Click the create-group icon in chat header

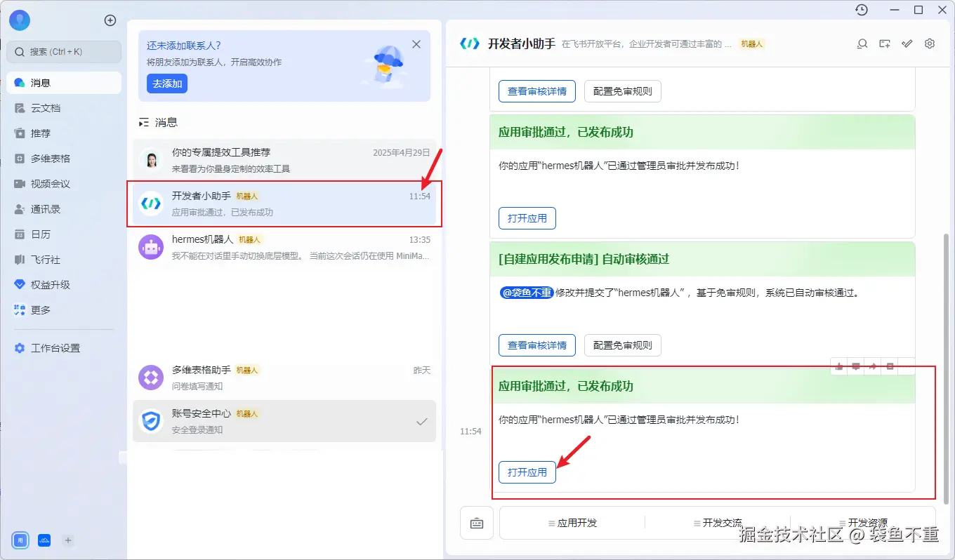tap(885, 44)
